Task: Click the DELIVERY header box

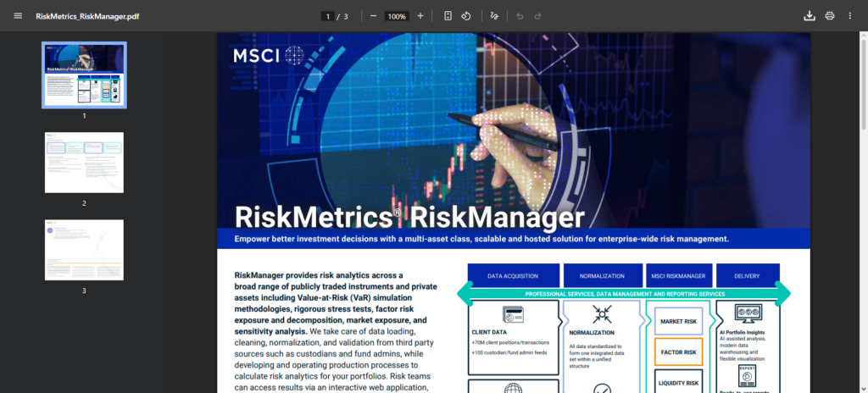Action: click(x=748, y=275)
